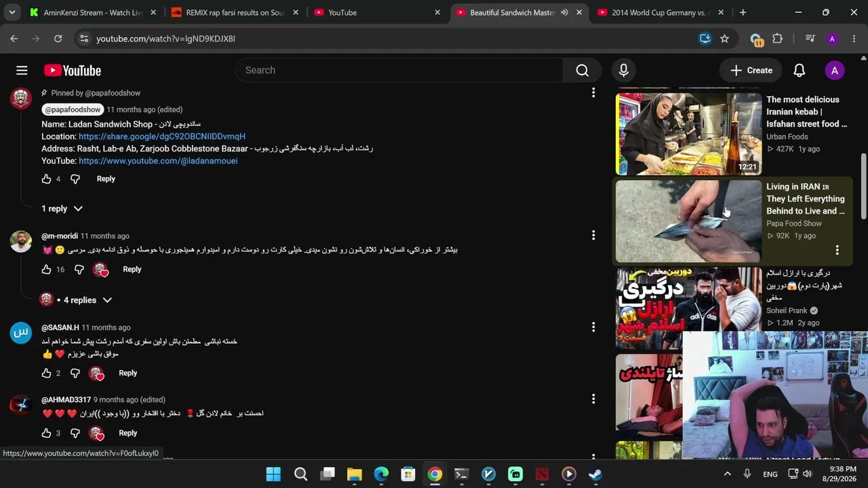Image resolution: width=868 pixels, height=488 pixels.
Task: Launch Steam from the taskbar
Action: click(595, 474)
